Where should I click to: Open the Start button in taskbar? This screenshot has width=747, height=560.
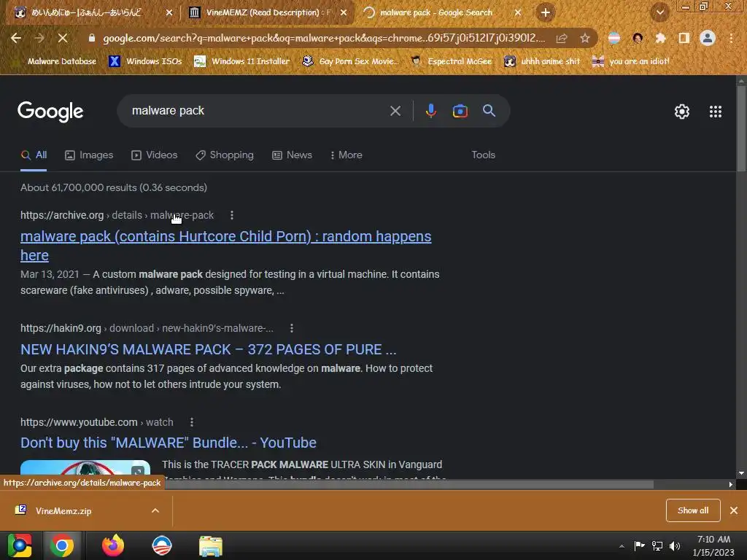[20, 545]
